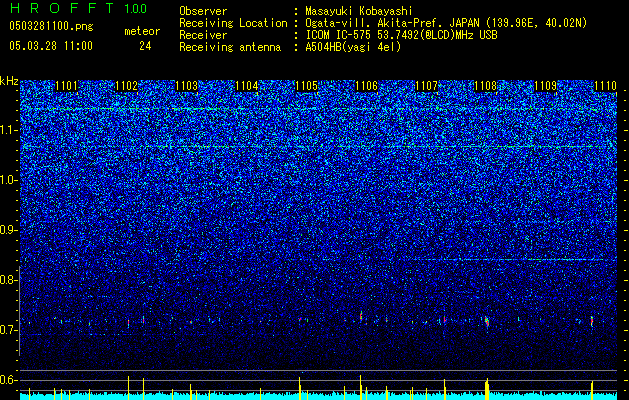Click the 1106 time marker

(366, 86)
